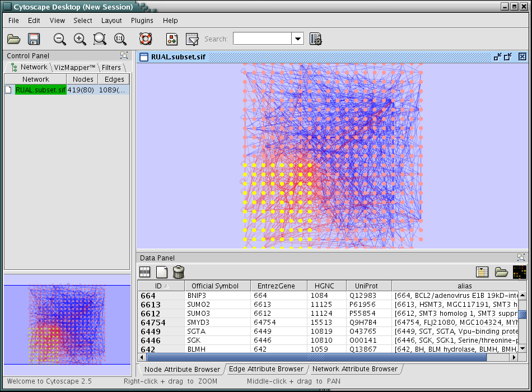The height and width of the screenshot is (392, 532).
Task: Open the Layout menu
Action: 111,21
